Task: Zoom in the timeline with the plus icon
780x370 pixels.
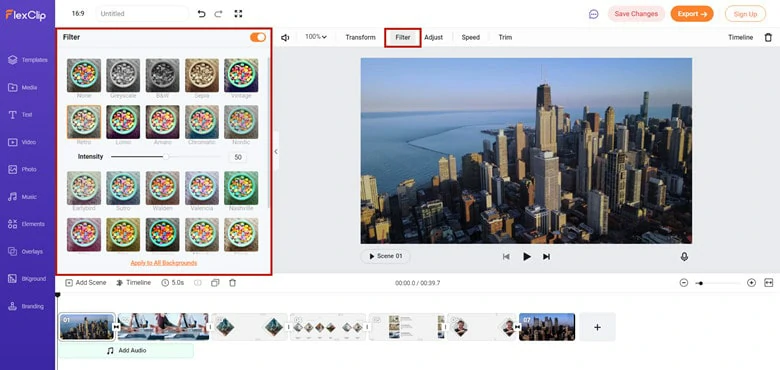Action: click(751, 282)
